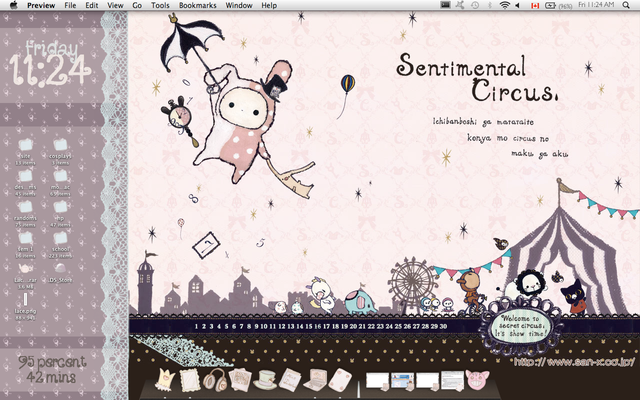The width and height of the screenshot is (640, 400).
Task: Click the Bluetooth icon in menu bar
Action: click(489, 5)
